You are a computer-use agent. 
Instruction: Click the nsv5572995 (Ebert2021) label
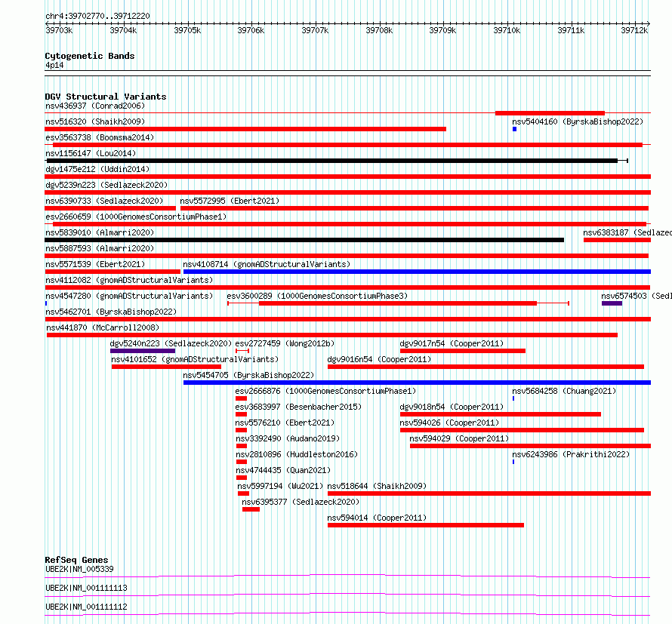point(230,201)
